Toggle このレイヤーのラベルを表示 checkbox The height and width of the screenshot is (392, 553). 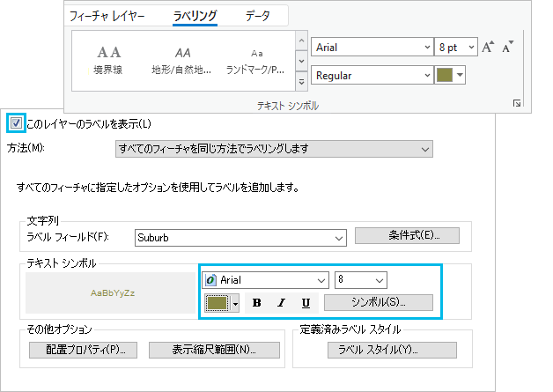click(x=16, y=123)
